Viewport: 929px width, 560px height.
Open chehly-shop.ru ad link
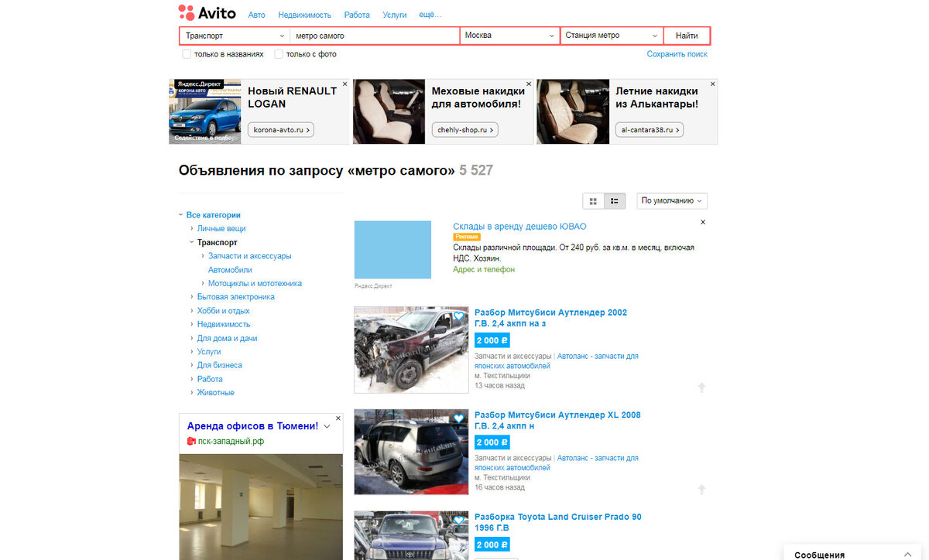pyautogui.click(x=464, y=130)
